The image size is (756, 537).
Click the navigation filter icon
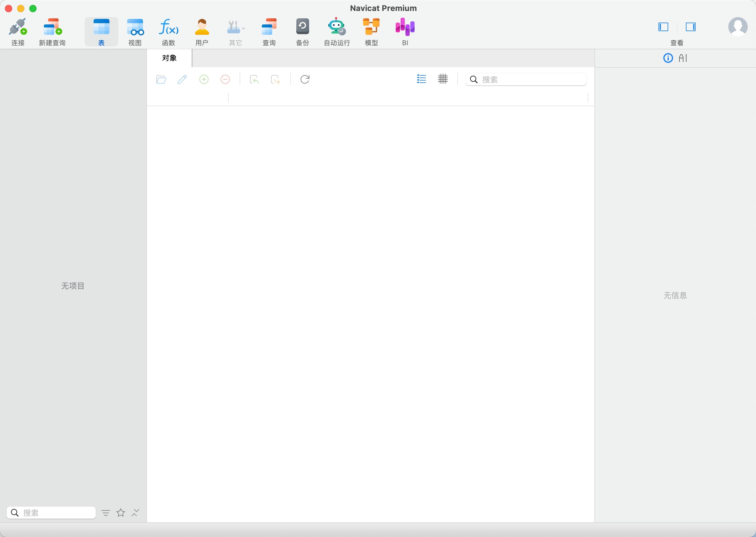pos(106,513)
